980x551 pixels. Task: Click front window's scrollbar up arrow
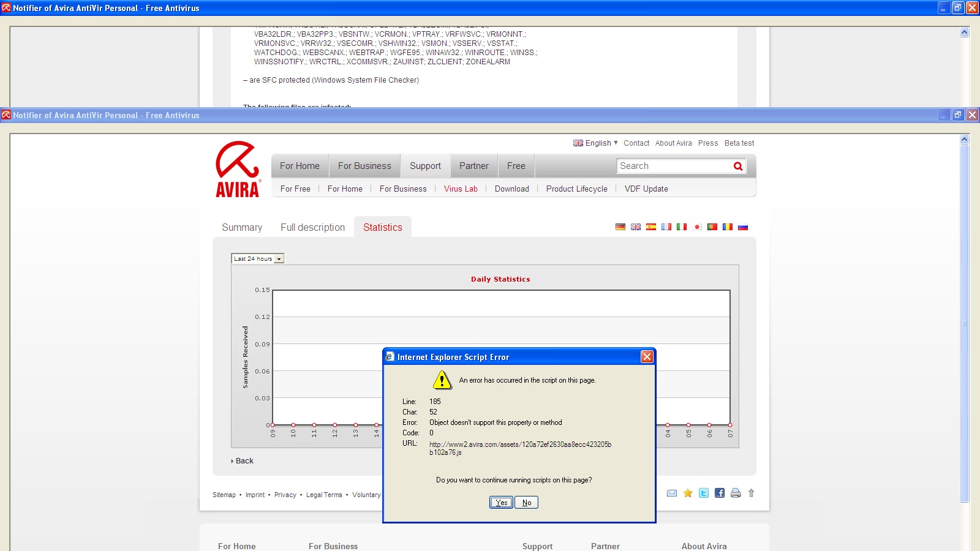(x=965, y=139)
